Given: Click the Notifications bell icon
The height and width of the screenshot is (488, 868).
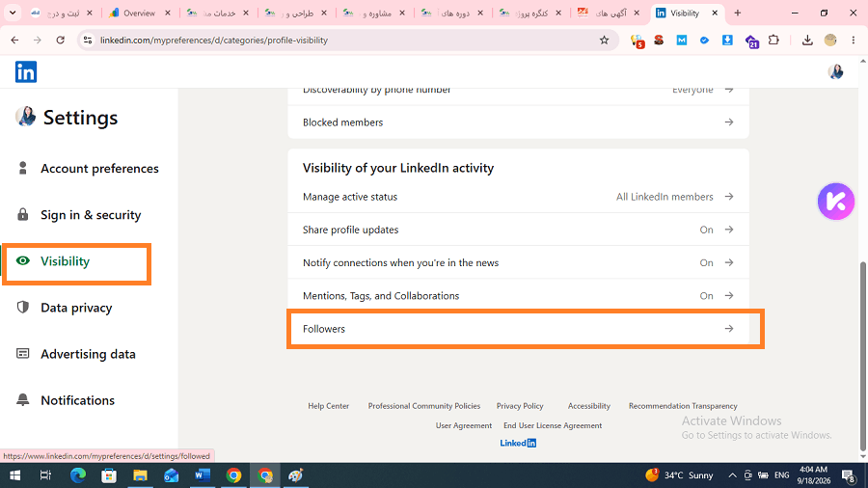Looking at the screenshot, I should click(x=23, y=399).
